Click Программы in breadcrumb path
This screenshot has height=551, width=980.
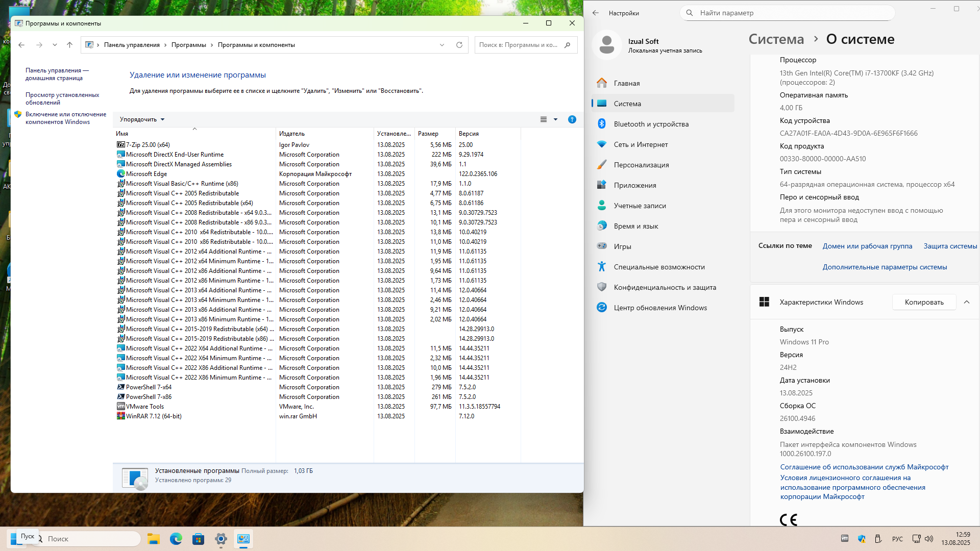[189, 45]
